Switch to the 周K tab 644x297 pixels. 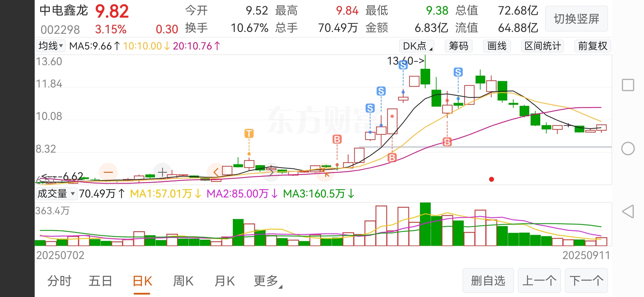(x=183, y=281)
